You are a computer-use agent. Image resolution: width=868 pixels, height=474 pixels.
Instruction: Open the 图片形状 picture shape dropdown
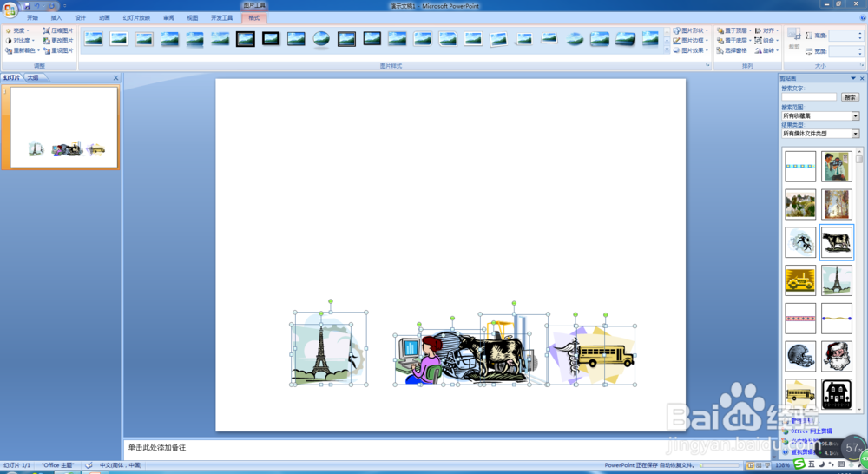(x=691, y=31)
